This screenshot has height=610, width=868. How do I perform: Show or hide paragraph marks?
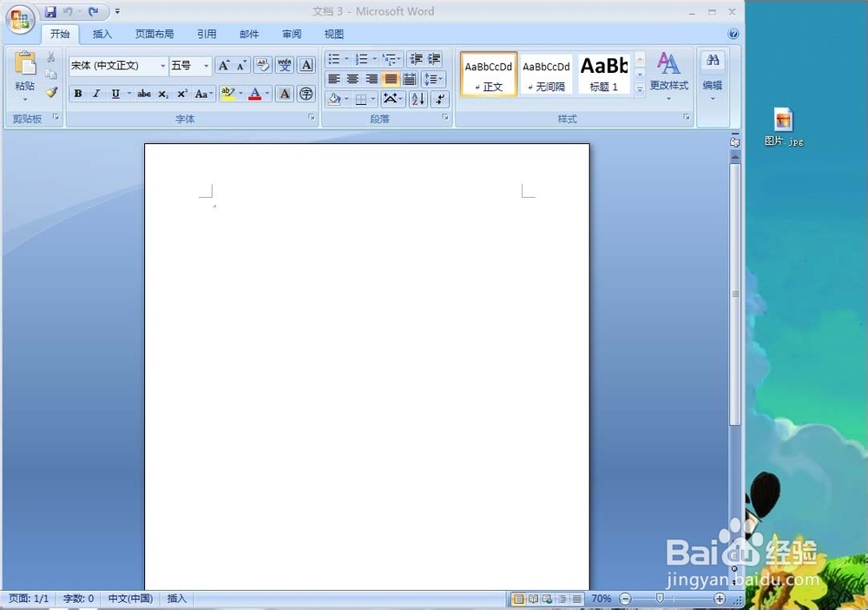point(440,99)
